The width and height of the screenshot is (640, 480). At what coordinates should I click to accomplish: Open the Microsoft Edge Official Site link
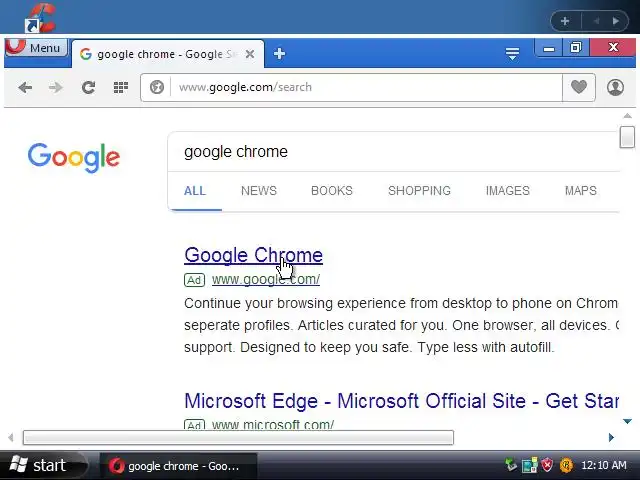tap(401, 401)
